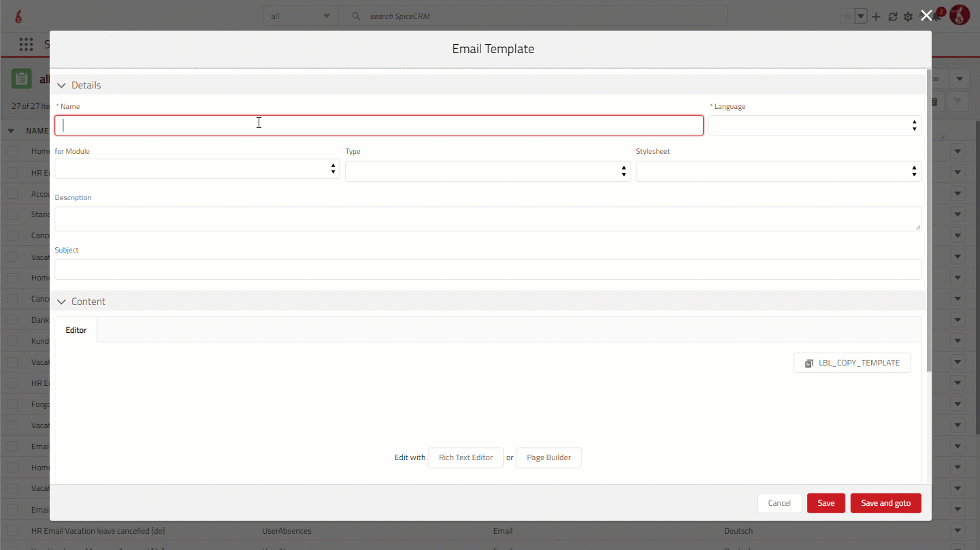
Task: Click into the Subject input field
Action: (487, 270)
